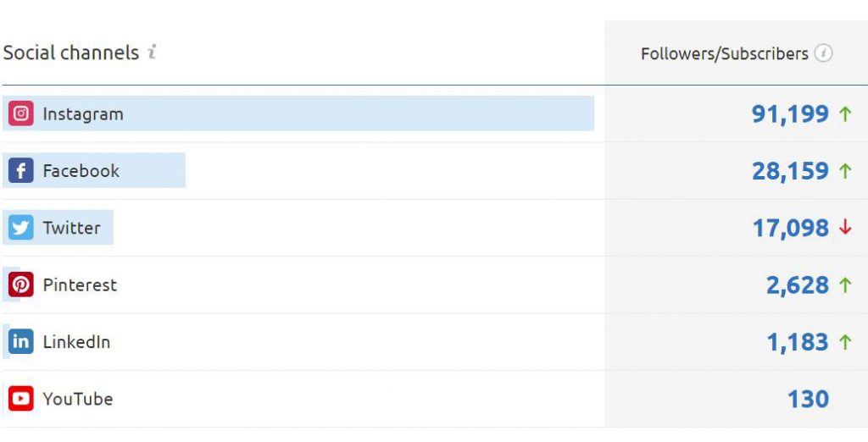Image resolution: width=868 pixels, height=442 pixels.
Task: Click Instagram follower count 91,199
Action: click(x=790, y=114)
